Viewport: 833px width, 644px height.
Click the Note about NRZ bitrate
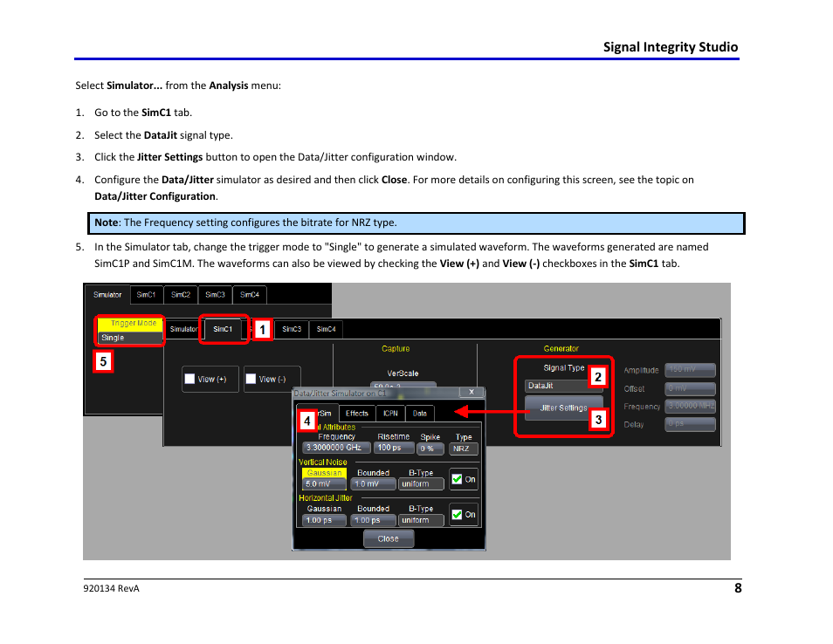coord(416,223)
